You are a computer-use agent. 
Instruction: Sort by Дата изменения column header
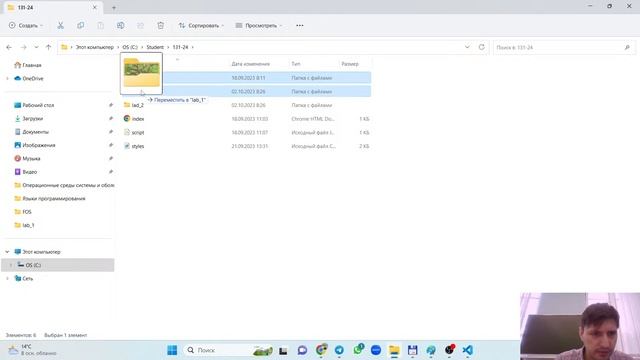coord(251,64)
